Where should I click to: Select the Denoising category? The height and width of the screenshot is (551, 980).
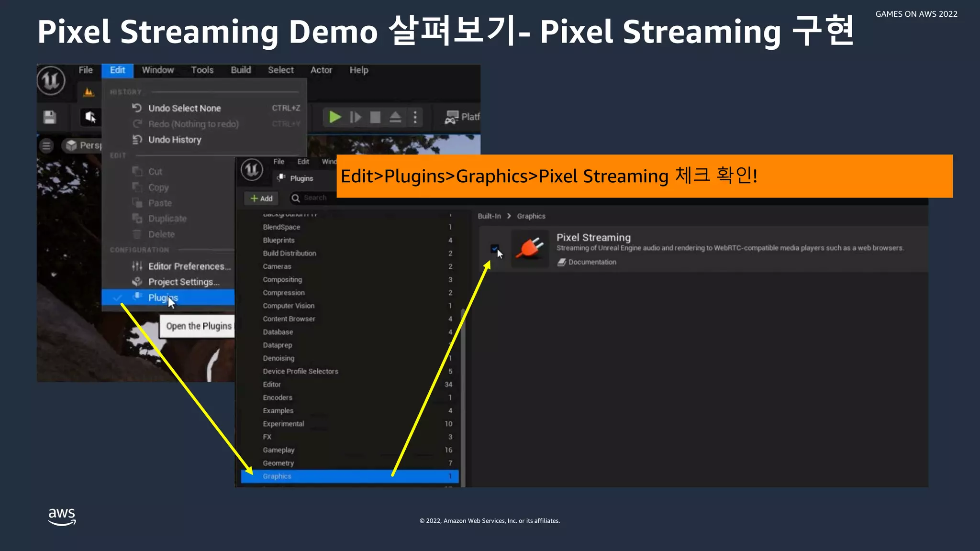click(349, 358)
